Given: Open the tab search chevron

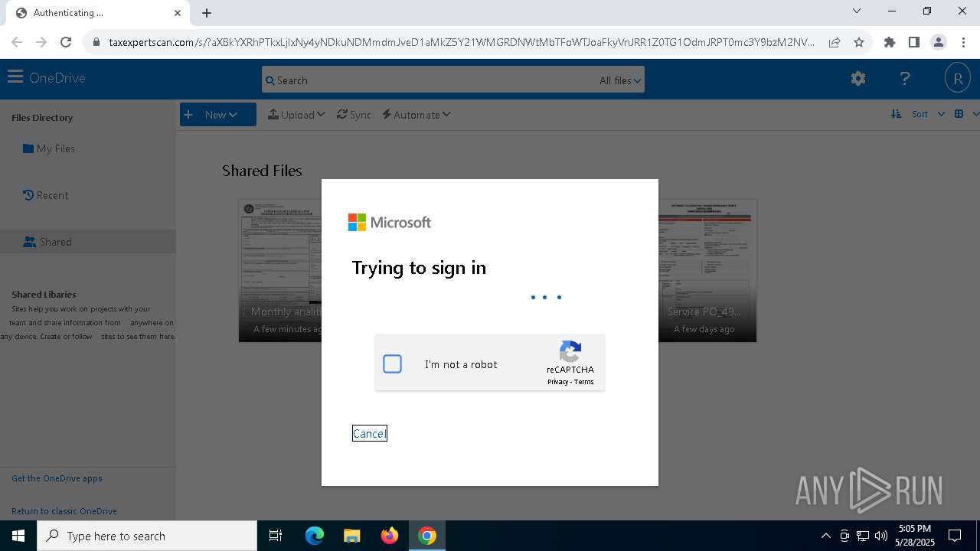Looking at the screenshot, I should coord(857,11).
